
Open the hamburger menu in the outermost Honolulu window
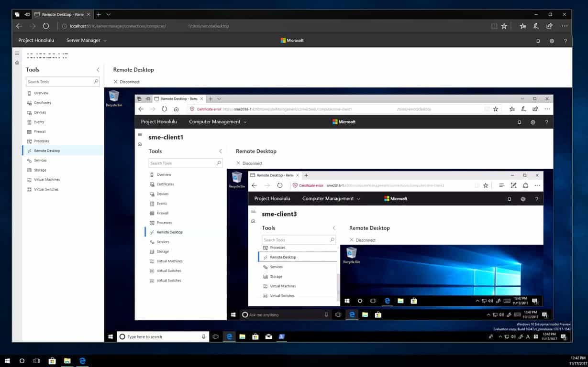[17, 53]
